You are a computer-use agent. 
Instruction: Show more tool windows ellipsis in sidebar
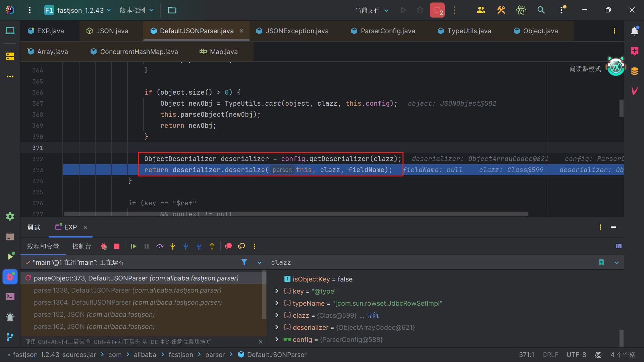(10, 76)
